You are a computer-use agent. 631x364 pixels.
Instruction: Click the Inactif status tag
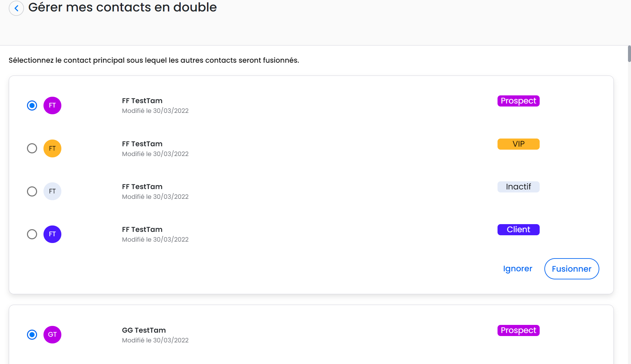518,187
